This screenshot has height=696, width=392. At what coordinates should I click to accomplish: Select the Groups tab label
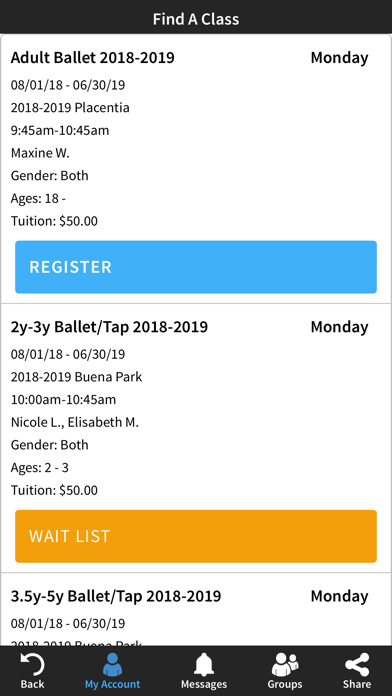click(285, 684)
